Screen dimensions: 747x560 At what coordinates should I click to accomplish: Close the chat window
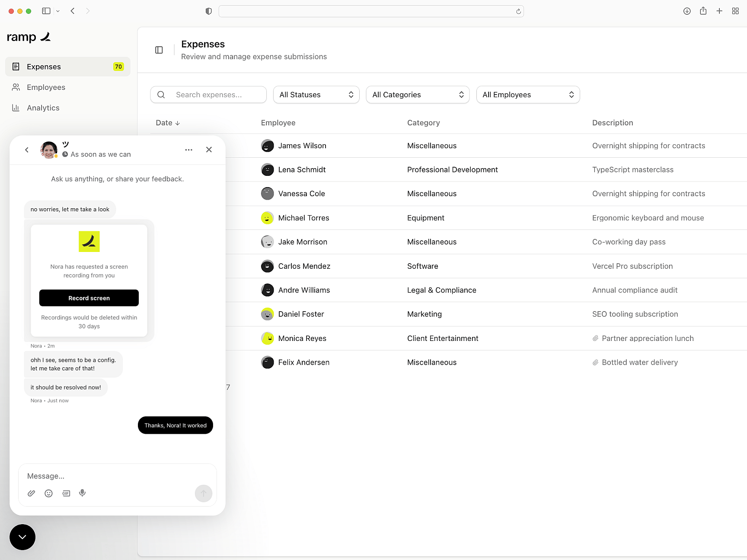click(209, 150)
